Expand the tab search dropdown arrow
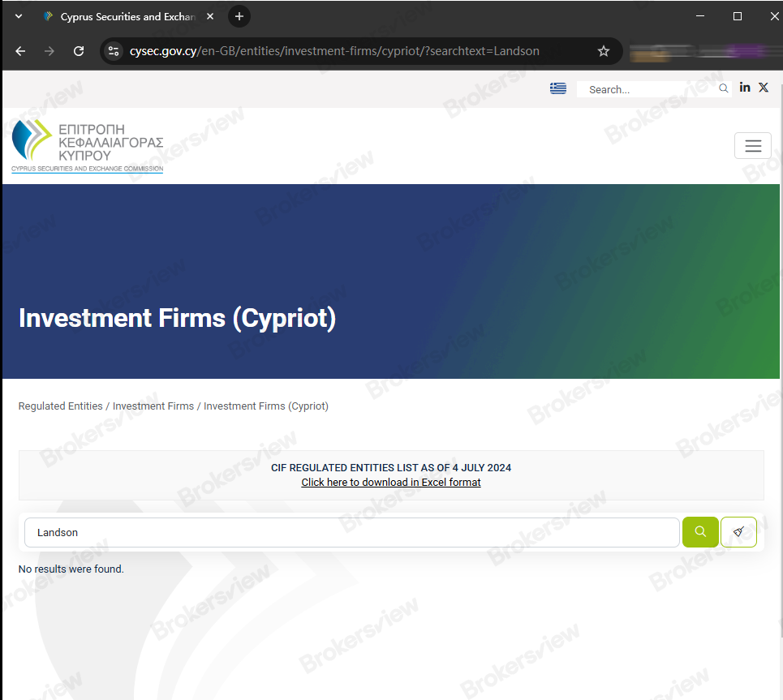This screenshot has height=700, width=783. (x=19, y=16)
